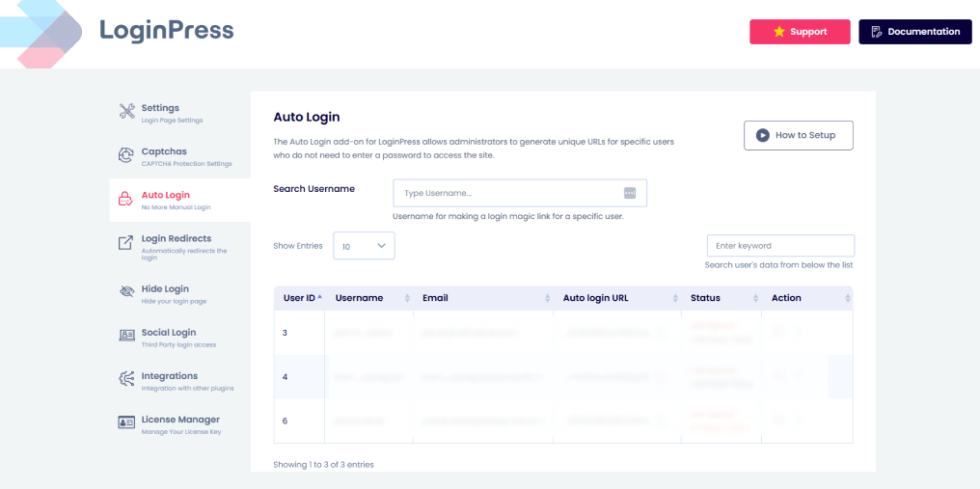The width and height of the screenshot is (980, 489).
Task: Focus the Type Username search field
Action: pyautogui.click(x=519, y=193)
